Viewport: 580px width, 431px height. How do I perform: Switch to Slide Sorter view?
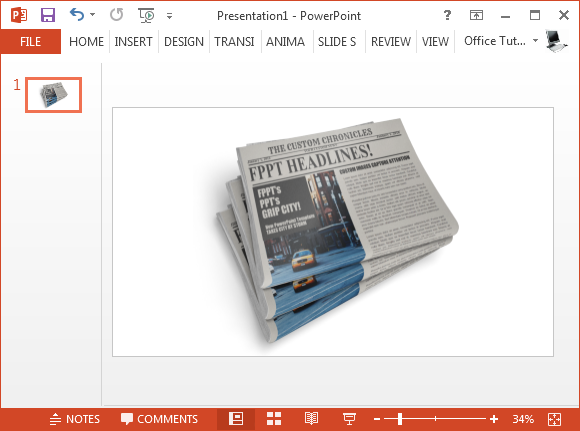pos(274,419)
